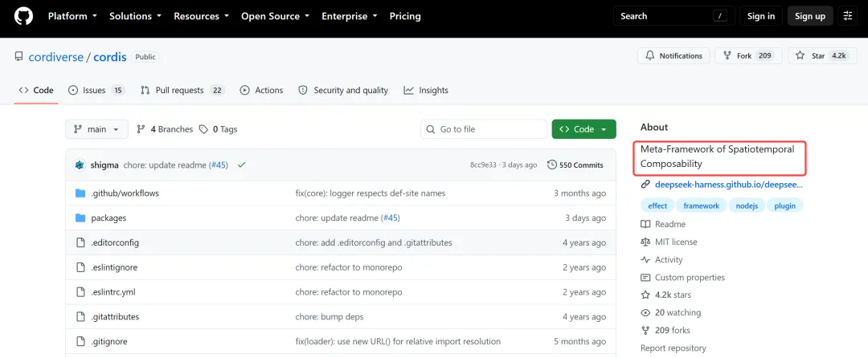The height and width of the screenshot is (358, 868).
Task: Open the cordiverse owner link
Action: click(x=55, y=57)
